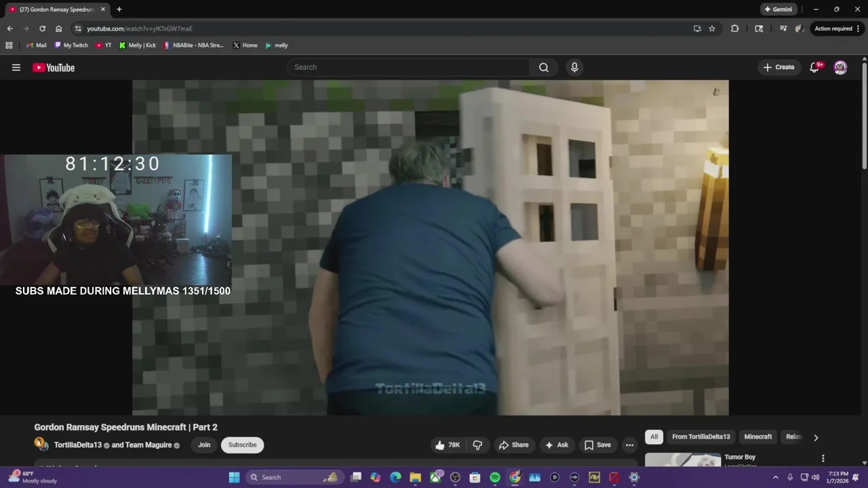This screenshot has height=488, width=868.
Task: Open media controls in Chrome toolbar
Action: pos(783,28)
